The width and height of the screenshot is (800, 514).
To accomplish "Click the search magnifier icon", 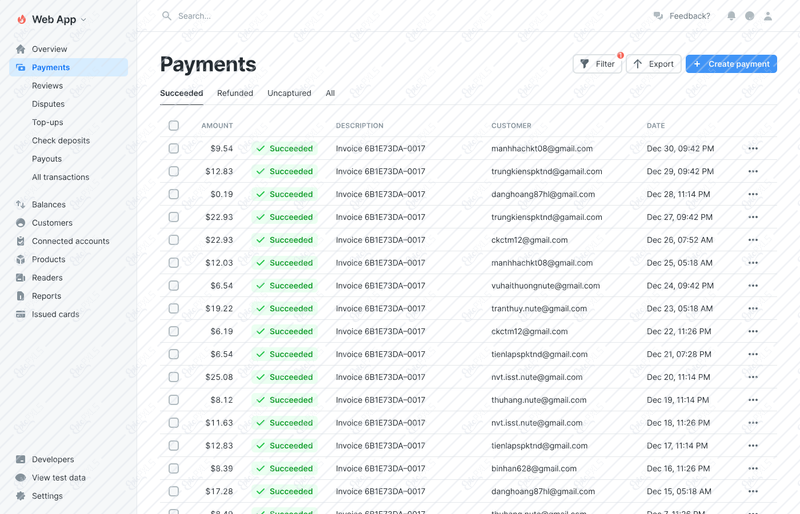I will [x=166, y=16].
